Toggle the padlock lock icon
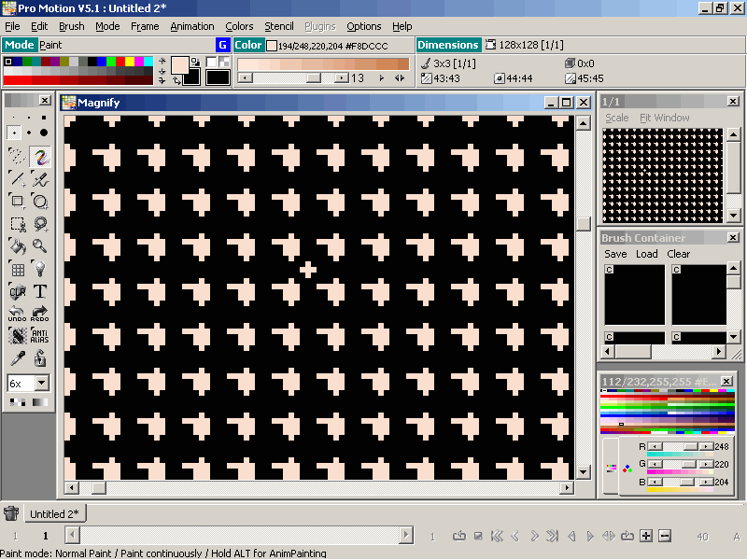 (x=40, y=359)
